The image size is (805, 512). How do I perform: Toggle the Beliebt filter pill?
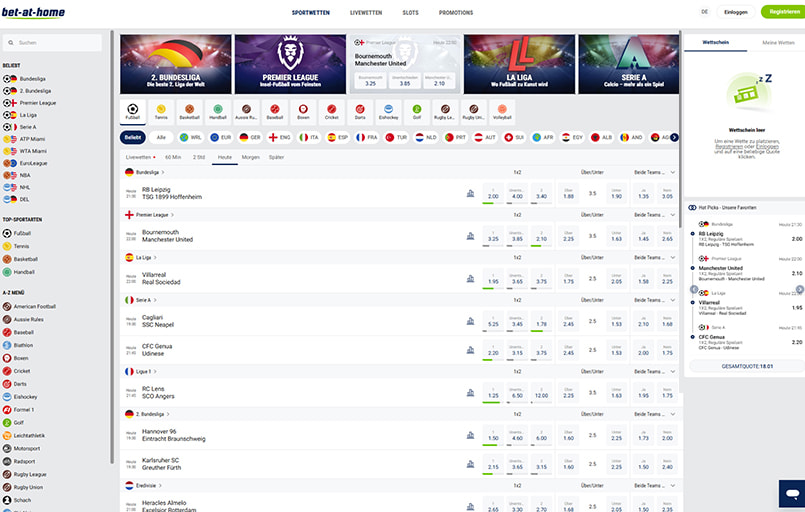pyautogui.click(x=132, y=138)
